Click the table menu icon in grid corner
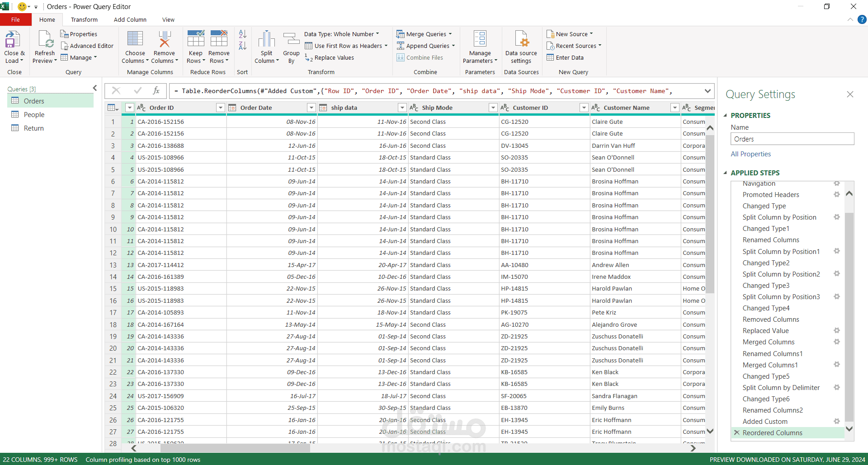 coord(113,108)
